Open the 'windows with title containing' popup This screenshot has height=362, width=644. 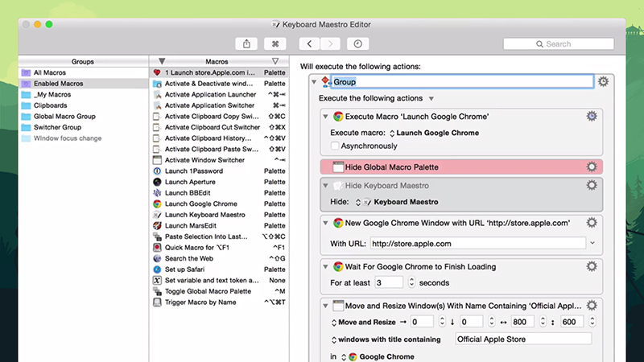[386, 339]
